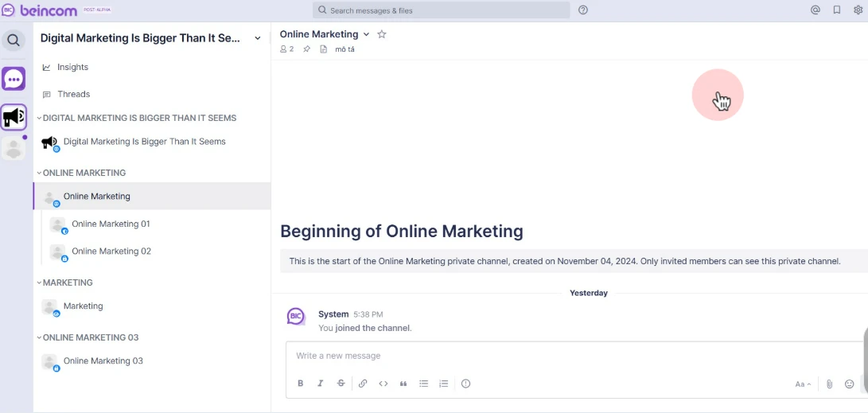Insert a bulleted list
The image size is (868, 413).
(x=423, y=383)
